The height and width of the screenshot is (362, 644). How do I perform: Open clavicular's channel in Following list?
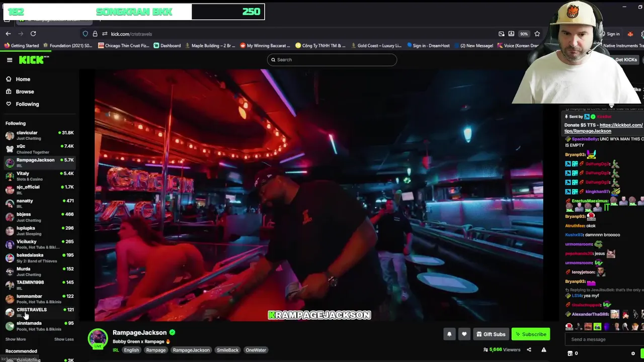click(x=39, y=135)
